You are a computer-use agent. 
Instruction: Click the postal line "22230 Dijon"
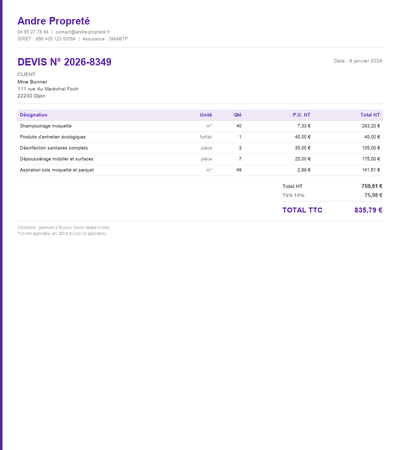(x=31, y=96)
